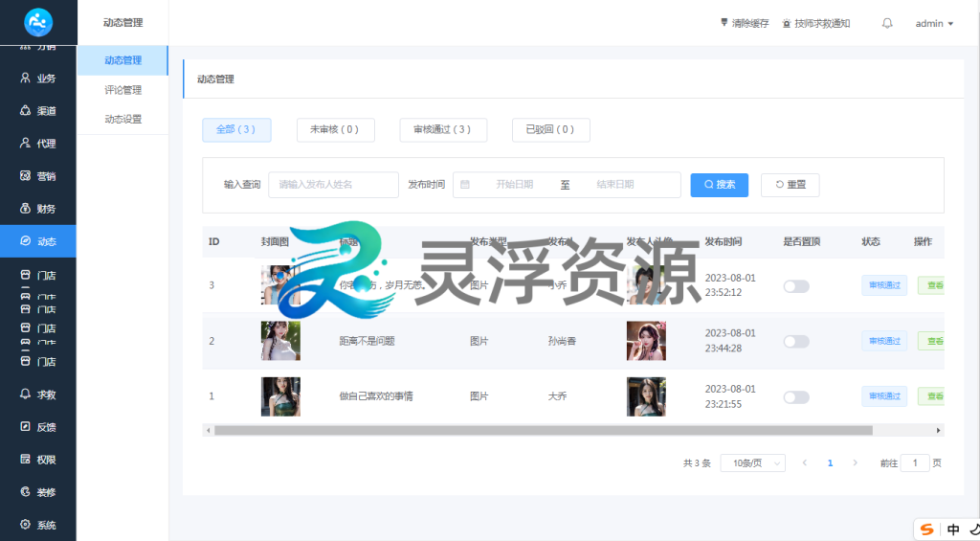980x541 pixels.
Task: Click the table scrollbar right arrow
Action: coord(938,430)
